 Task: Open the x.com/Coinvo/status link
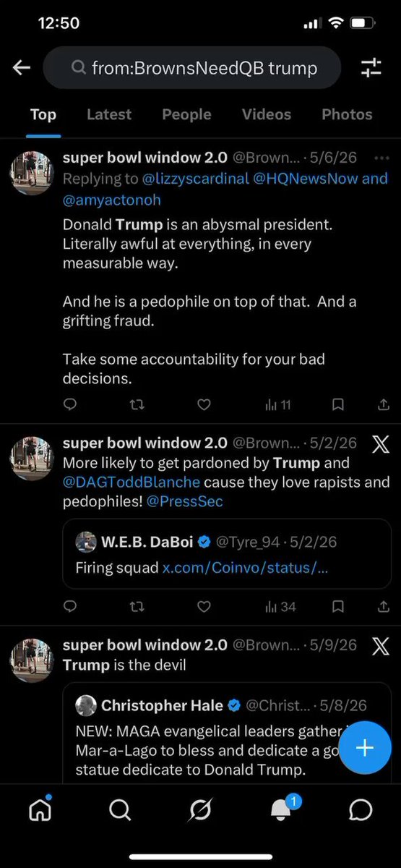[245, 567]
